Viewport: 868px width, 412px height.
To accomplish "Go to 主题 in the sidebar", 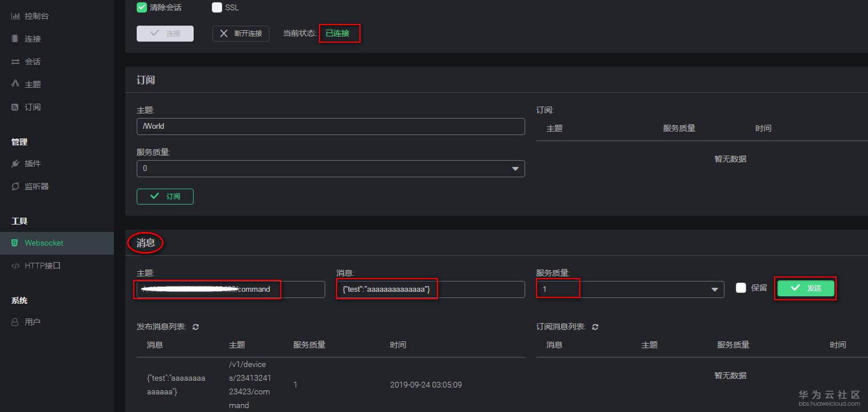I will click(32, 84).
